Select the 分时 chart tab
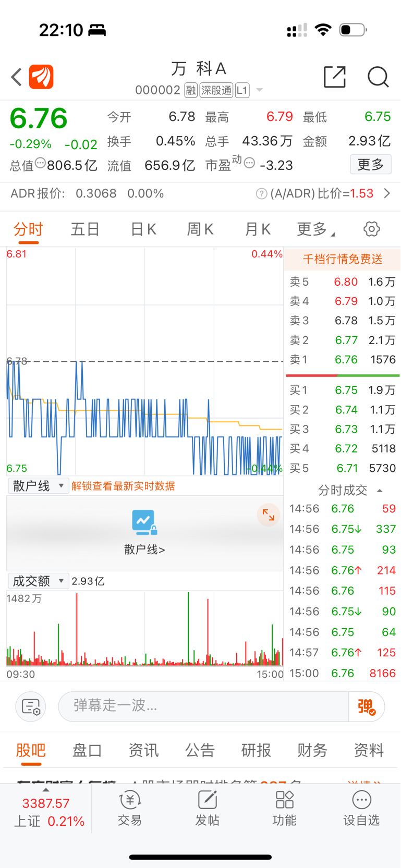Viewport: 401px width, 868px height. click(x=28, y=229)
